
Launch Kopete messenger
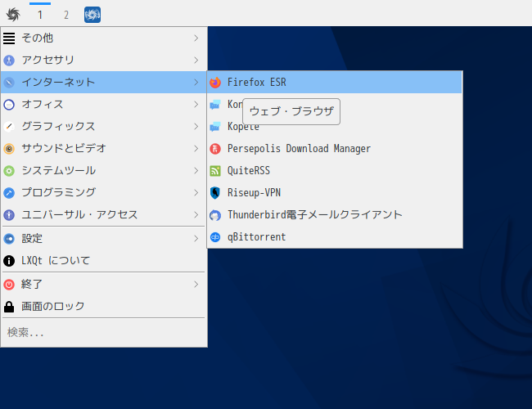(335, 127)
